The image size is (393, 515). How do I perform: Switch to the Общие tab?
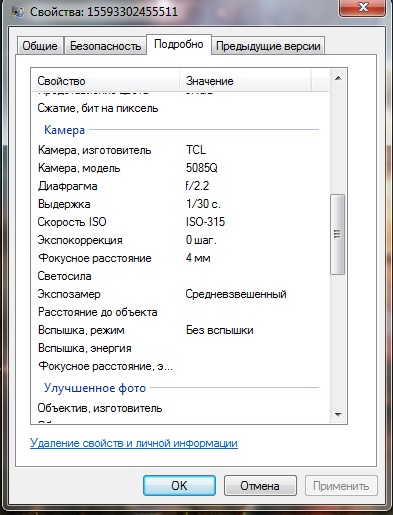coord(40,46)
